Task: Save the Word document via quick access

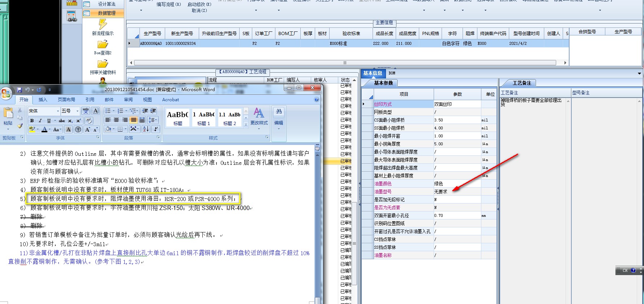Action: coord(19,90)
